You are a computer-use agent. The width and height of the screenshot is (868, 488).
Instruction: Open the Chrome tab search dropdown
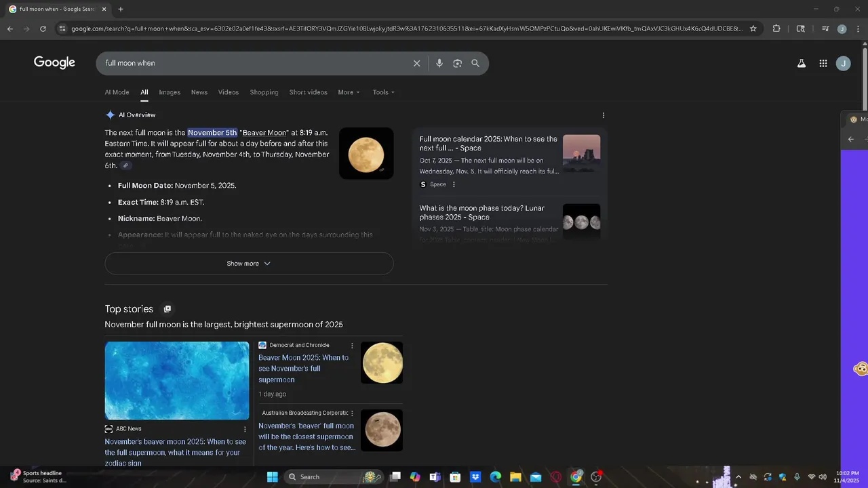pyautogui.click(x=801, y=28)
